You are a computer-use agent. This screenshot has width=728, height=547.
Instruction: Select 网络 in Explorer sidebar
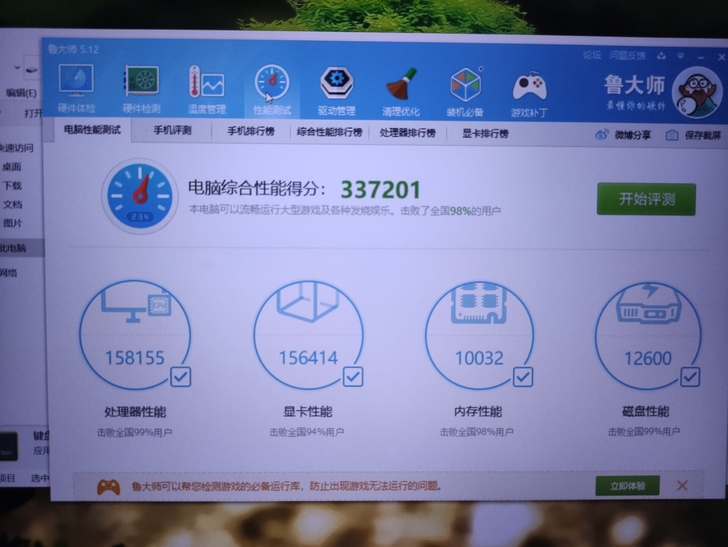pos(8,273)
